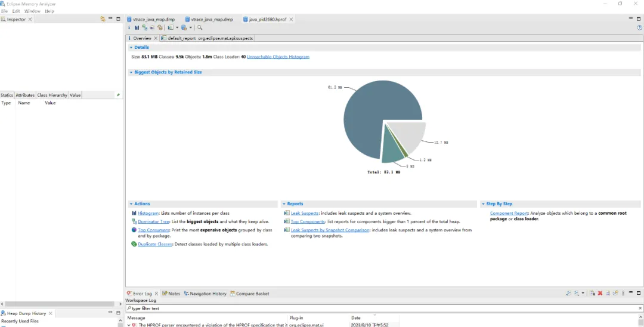The width and height of the screenshot is (644, 327).
Task: Open the Unreachable Objects Histogram link
Action: [278, 57]
